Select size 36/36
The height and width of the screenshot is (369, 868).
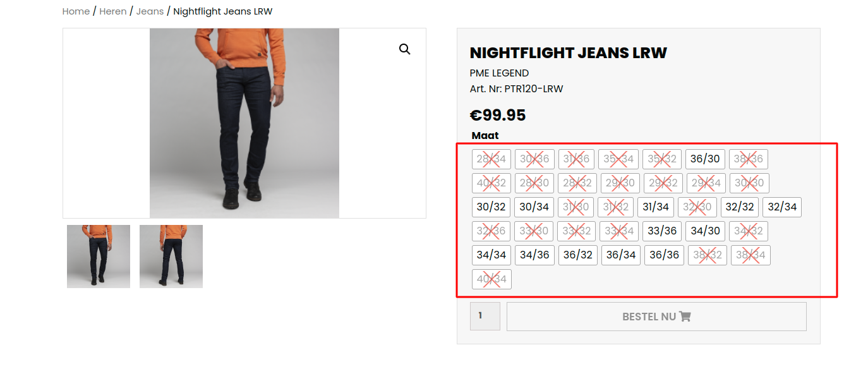(x=664, y=255)
